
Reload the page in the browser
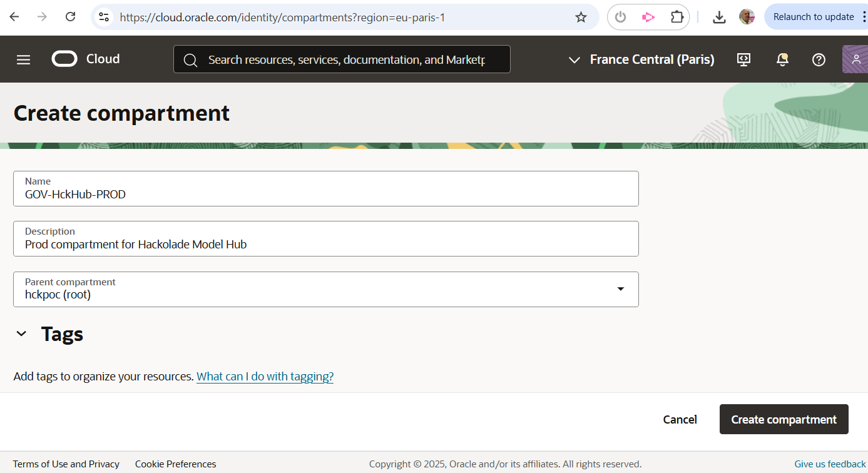coord(71,17)
